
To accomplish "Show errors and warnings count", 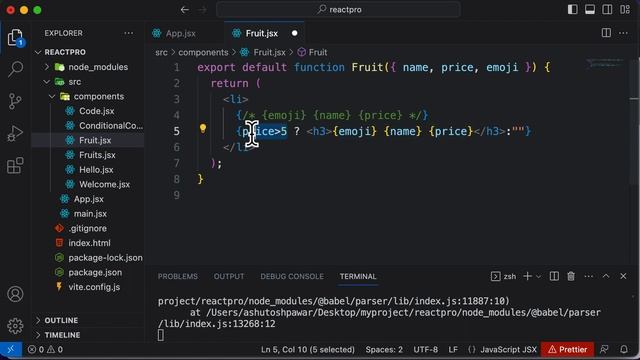I will click(45, 349).
